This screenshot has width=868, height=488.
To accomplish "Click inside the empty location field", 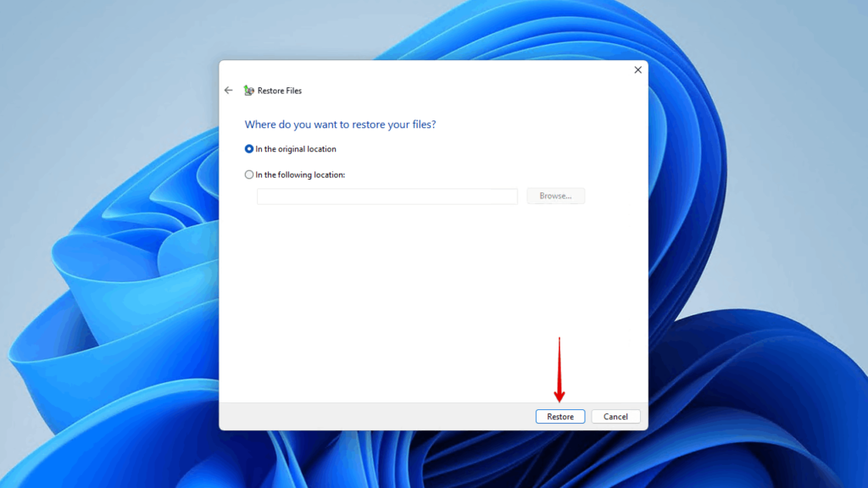I will [387, 196].
